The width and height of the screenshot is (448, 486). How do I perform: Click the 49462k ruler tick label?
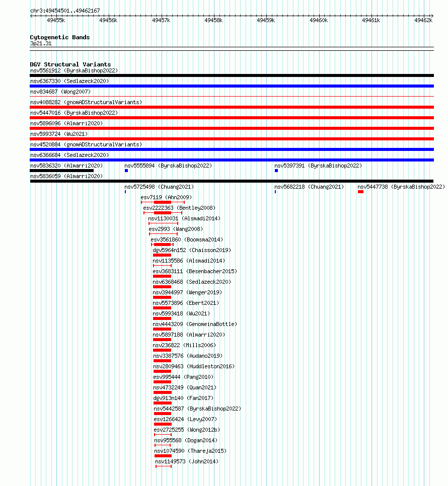point(423,20)
